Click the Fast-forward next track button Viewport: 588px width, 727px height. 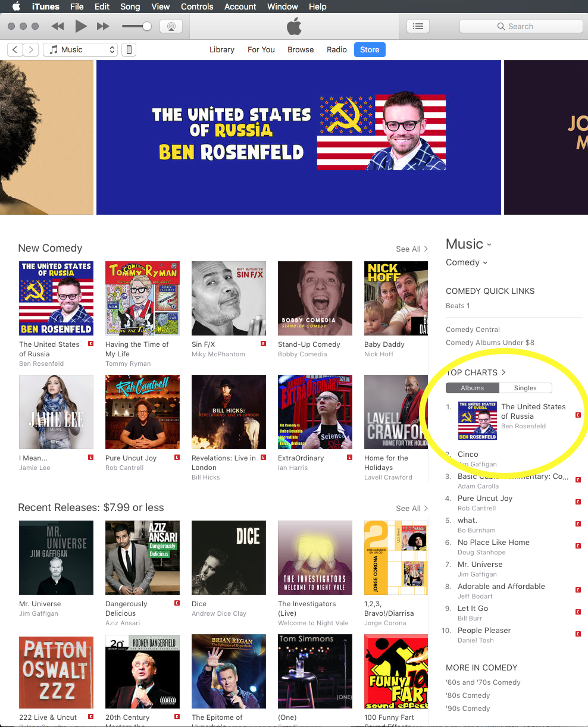pos(103,26)
